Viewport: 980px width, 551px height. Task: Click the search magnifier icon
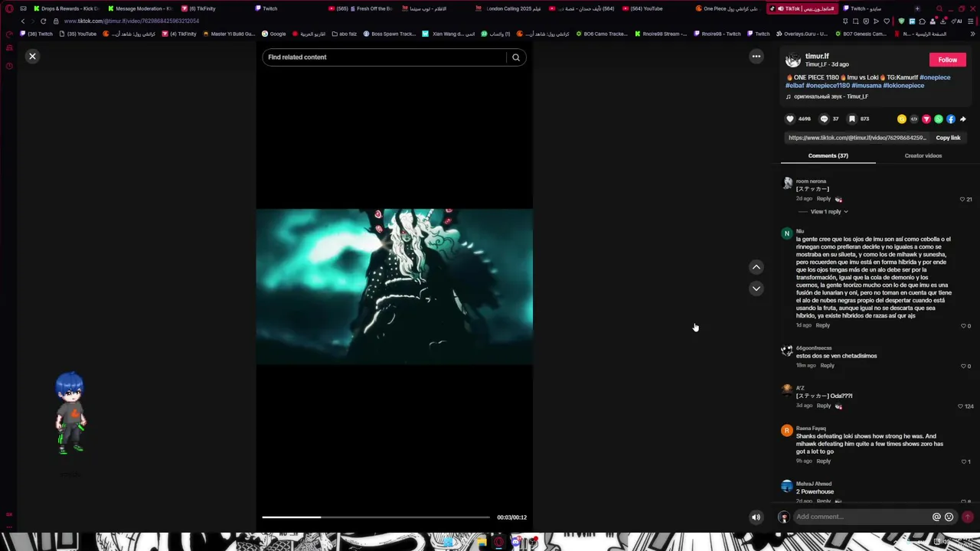pyautogui.click(x=516, y=57)
